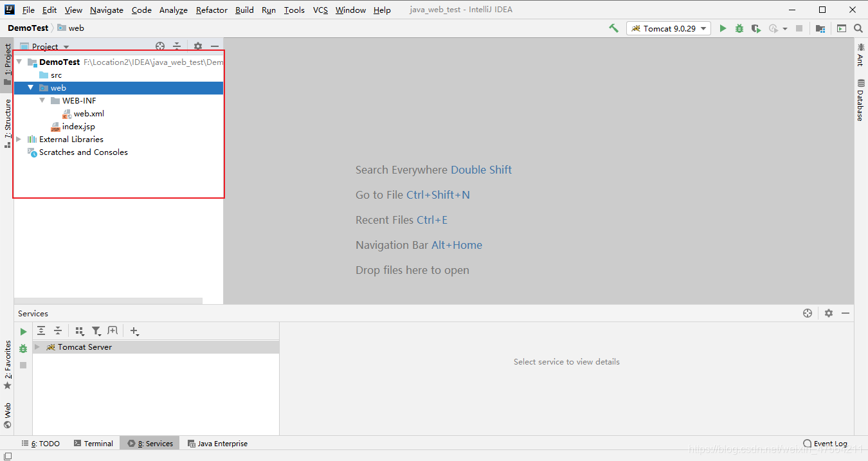868x461 pixels.
Task: Collapse the DemoTest root node
Action: tap(19, 62)
